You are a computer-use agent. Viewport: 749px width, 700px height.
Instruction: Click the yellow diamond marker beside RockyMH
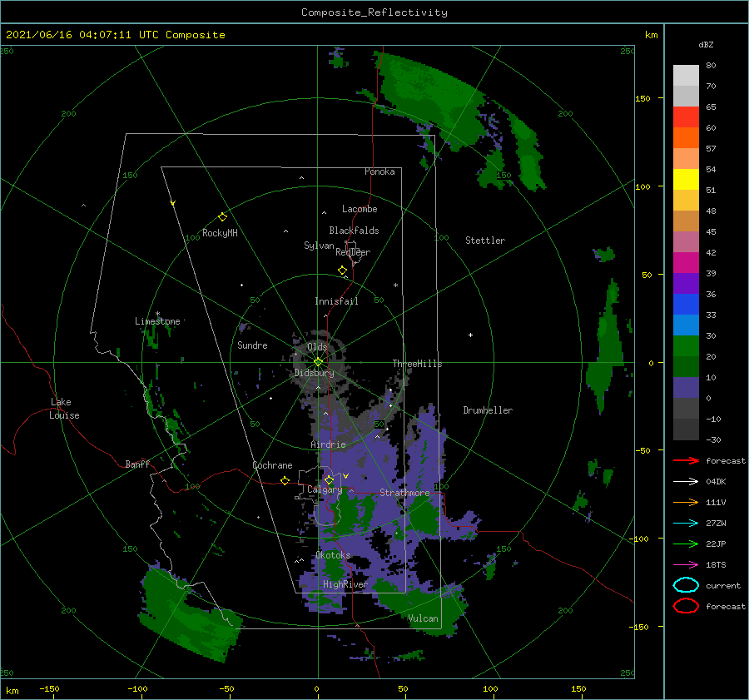coord(222,217)
